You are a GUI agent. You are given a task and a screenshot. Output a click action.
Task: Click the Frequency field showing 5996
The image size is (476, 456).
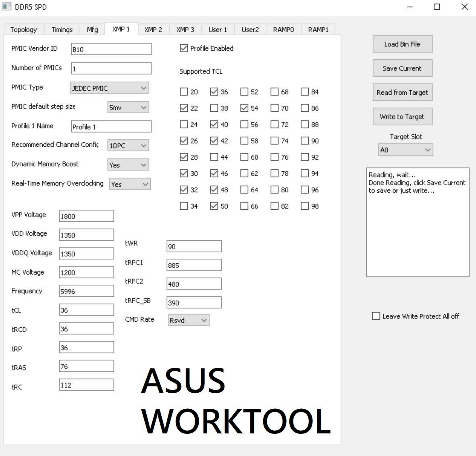click(x=87, y=291)
